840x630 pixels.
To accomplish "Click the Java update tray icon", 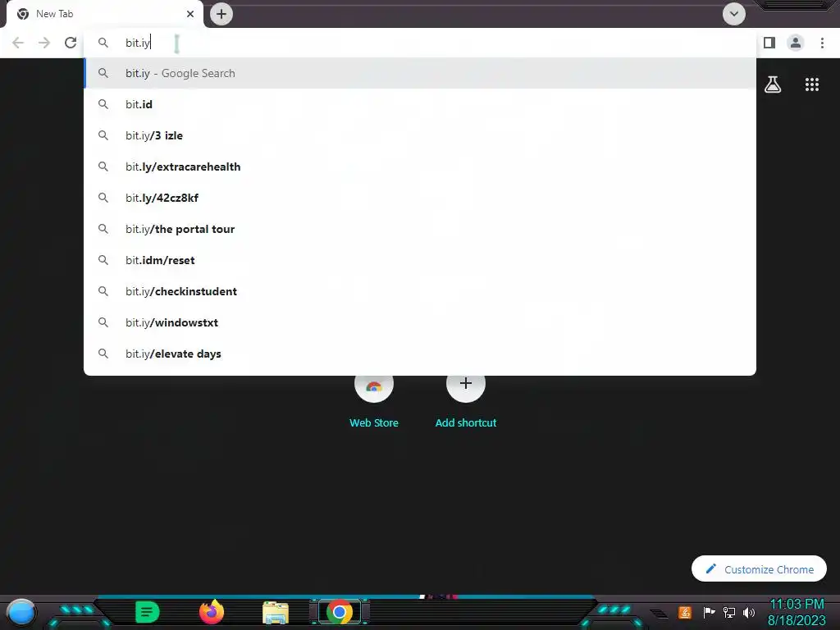I will click(x=685, y=612).
